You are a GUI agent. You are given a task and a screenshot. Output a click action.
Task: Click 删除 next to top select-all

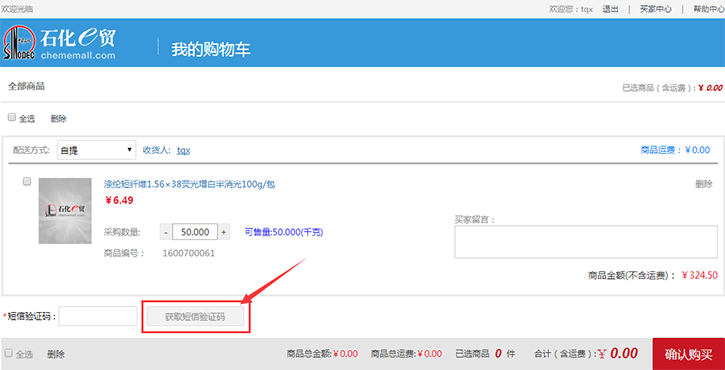(59, 119)
